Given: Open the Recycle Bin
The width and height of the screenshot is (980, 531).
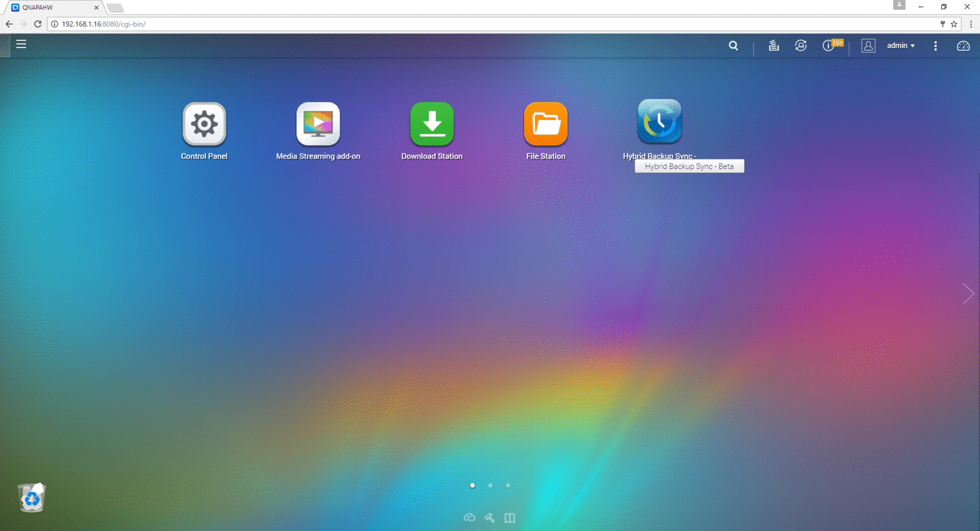Looking at the screenshot, I should [32, 497].
